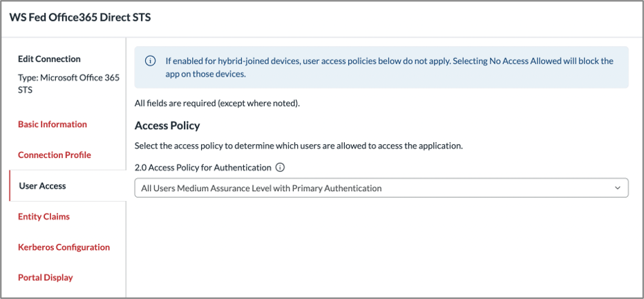Open the Kerberos Configuration section
The width and height of the screenshot is (644, 299).
[64, 247]
